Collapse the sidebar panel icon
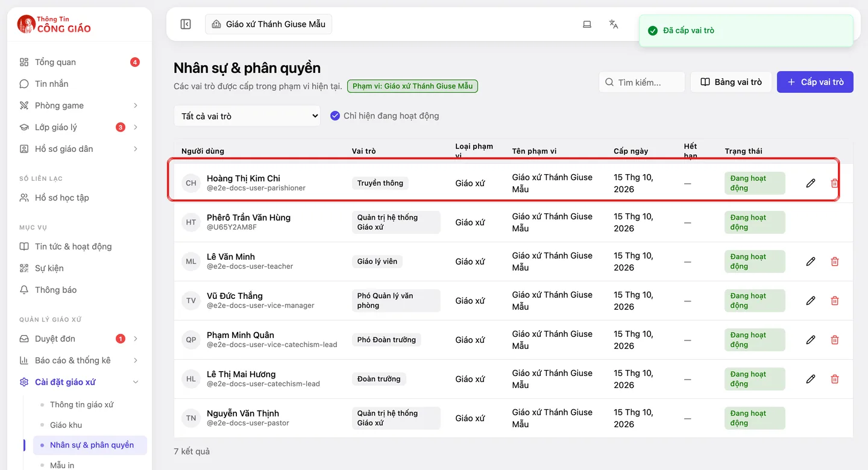This screenshot has height=470, width=868. click(186, 24)
